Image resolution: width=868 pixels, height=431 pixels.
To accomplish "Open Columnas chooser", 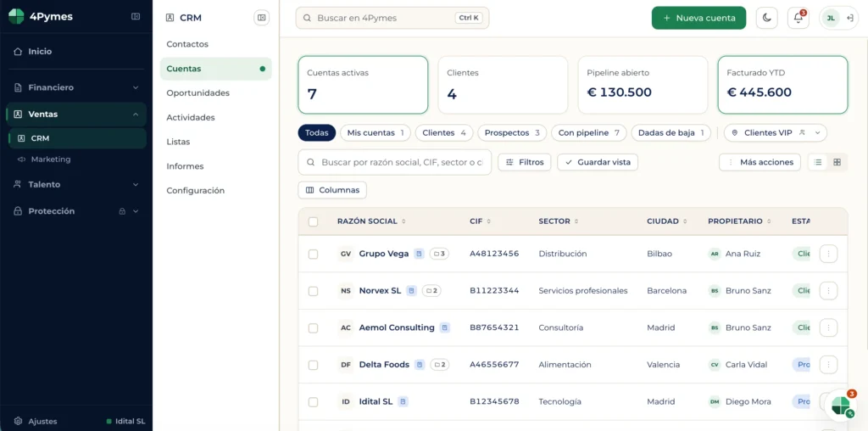I will coord(332,190).
